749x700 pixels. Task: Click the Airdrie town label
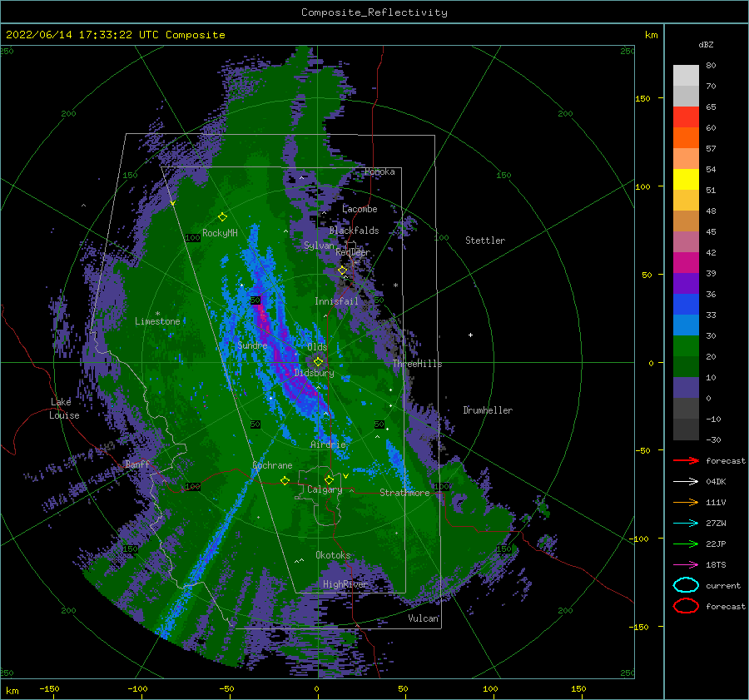[328, 444]
